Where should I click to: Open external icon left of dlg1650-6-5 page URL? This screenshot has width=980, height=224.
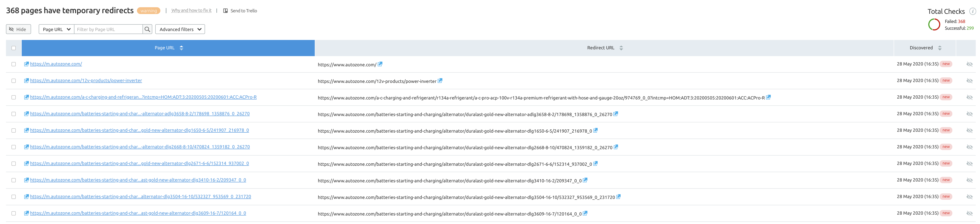click(27, 130)
